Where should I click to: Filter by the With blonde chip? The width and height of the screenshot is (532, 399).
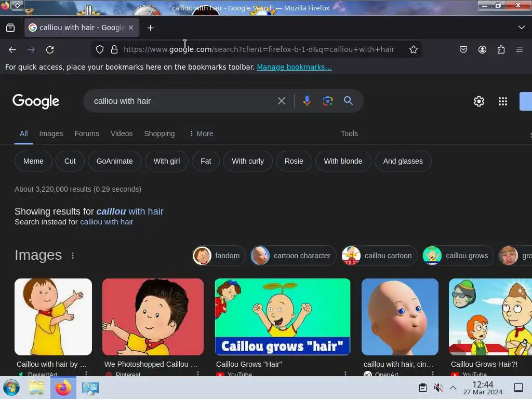343,161
